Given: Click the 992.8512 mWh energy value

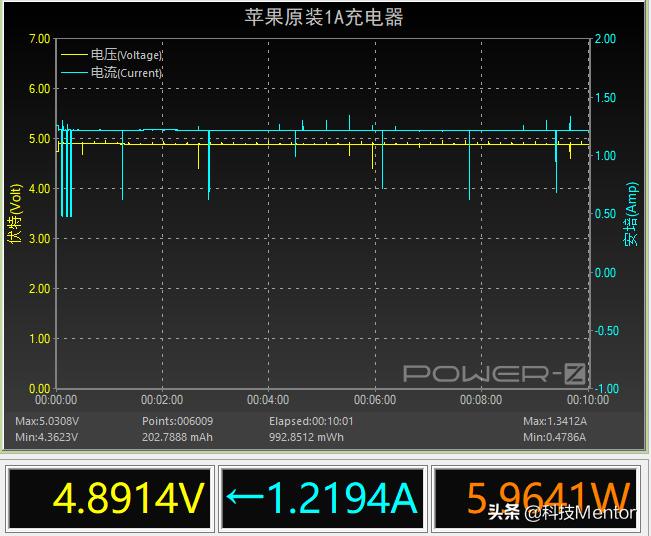Looking at the screenshot, I should (306, 437).
